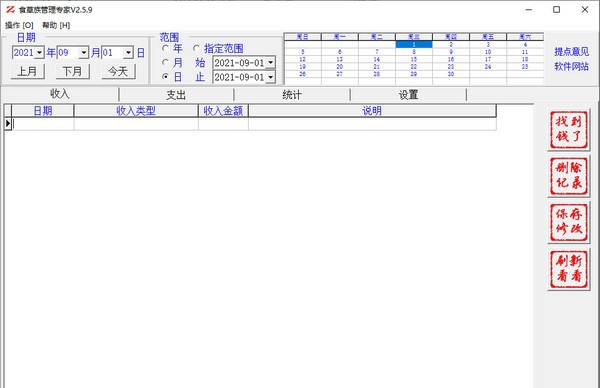The width and height of the screenshot is (600, 388).
Task: Click the 找到钱了 red stamp button
Action: 569,130
